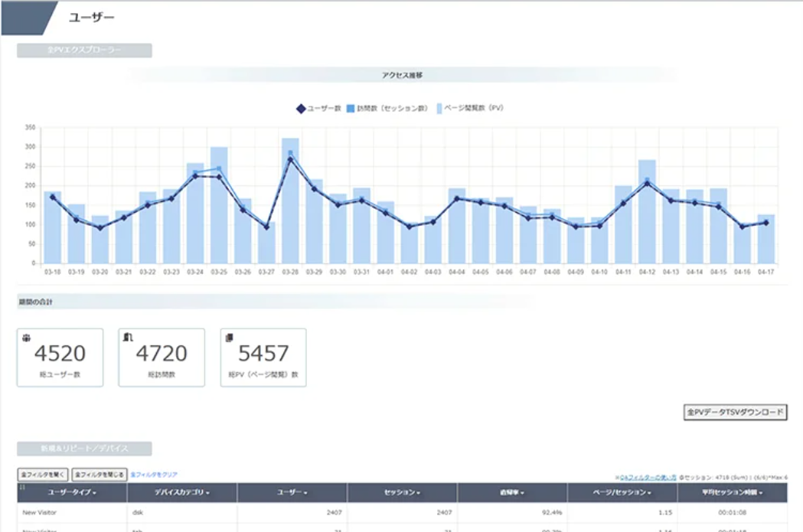Select the 全PVエクスプローラー section tab
Image resolution: width=803 pixels, height=532 pixels.
pos(84,51)
